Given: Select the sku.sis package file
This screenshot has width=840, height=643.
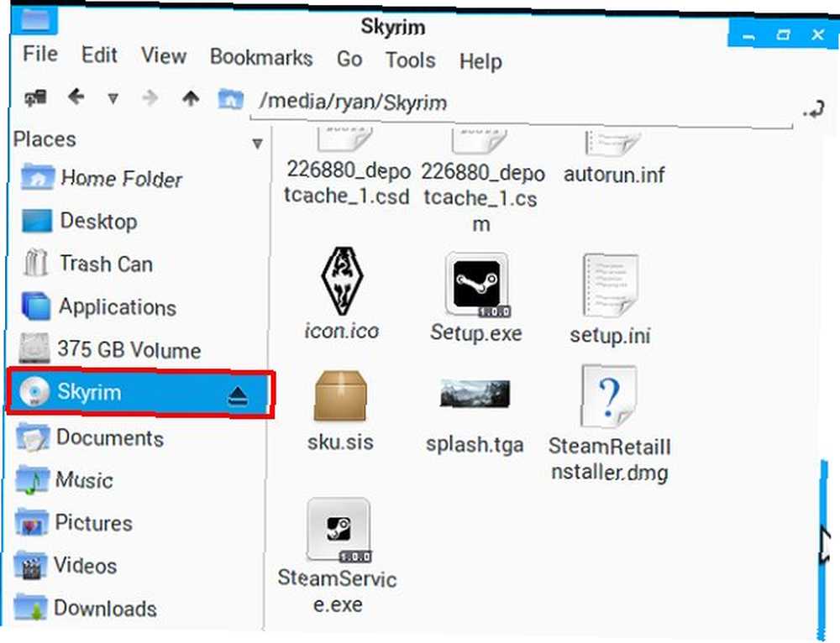Looking at the screenshot, I should [x=340, y=410].
